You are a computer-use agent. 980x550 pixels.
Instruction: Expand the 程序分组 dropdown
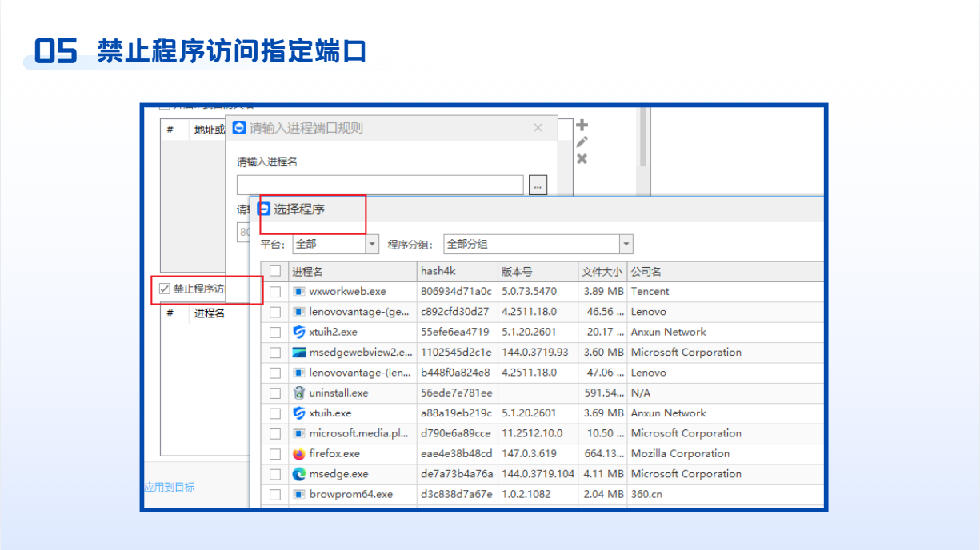626,245
